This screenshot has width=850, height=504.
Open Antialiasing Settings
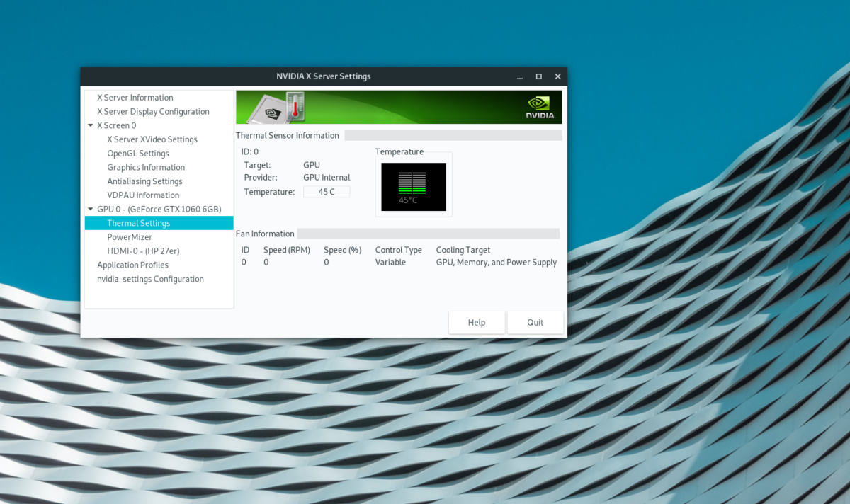tap(144, 181)
